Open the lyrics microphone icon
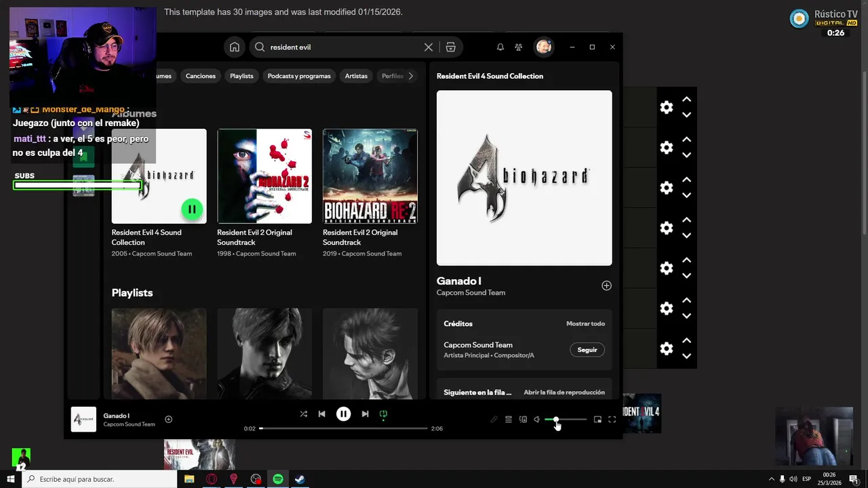 click(494, 420)
